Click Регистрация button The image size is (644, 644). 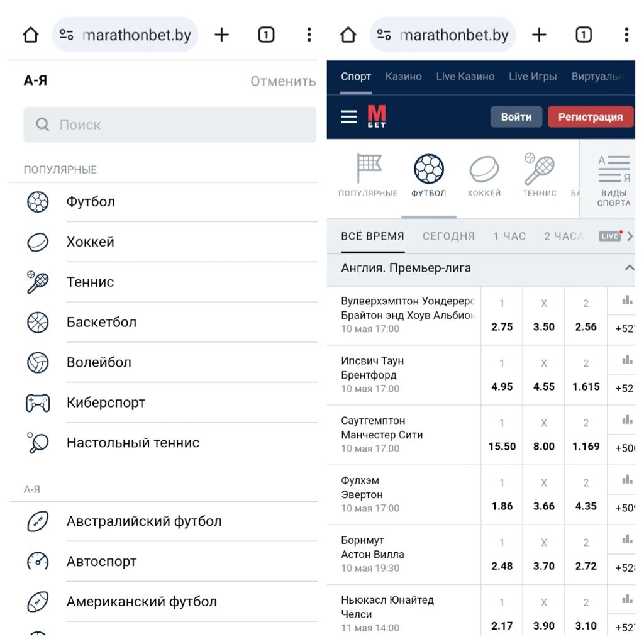591,117
